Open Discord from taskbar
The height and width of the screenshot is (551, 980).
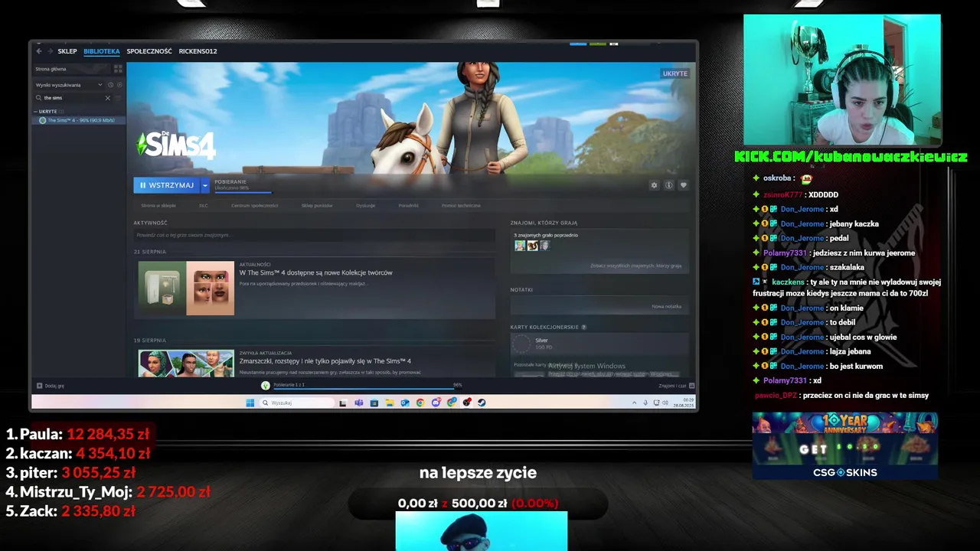[436, 403]
